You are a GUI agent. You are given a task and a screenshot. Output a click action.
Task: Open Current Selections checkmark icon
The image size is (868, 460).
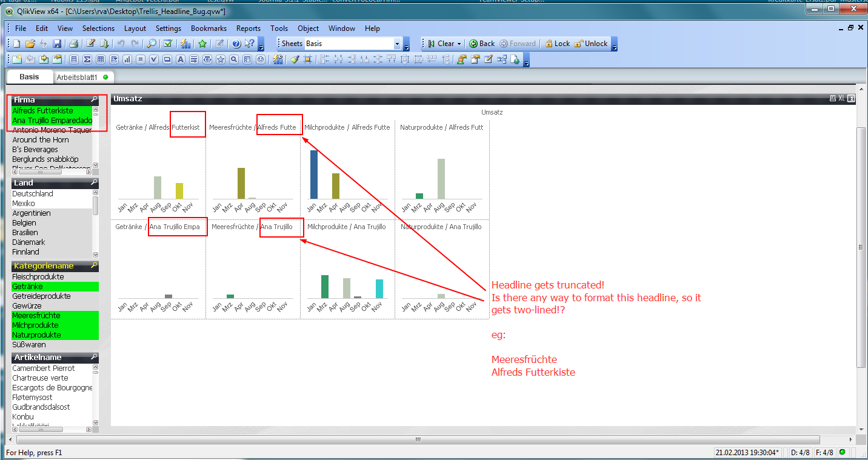168,44
